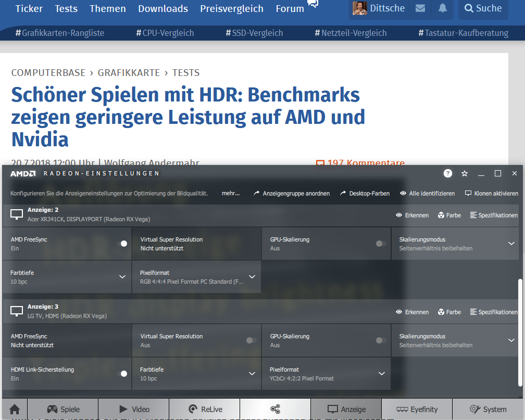Open Farbe settings for Anzeige 2
Viewport: 525px width, 420px height.
click(449, 215)
